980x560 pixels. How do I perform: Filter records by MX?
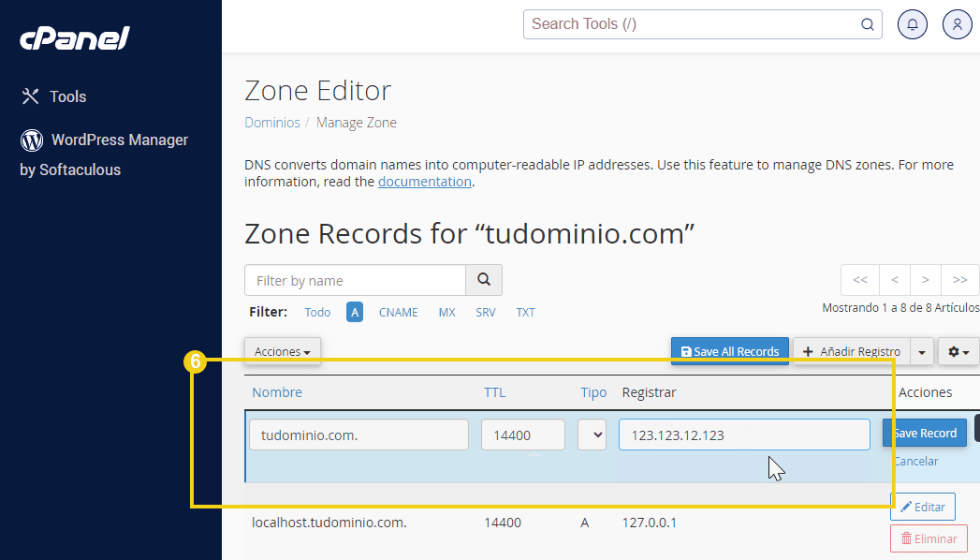446,313
